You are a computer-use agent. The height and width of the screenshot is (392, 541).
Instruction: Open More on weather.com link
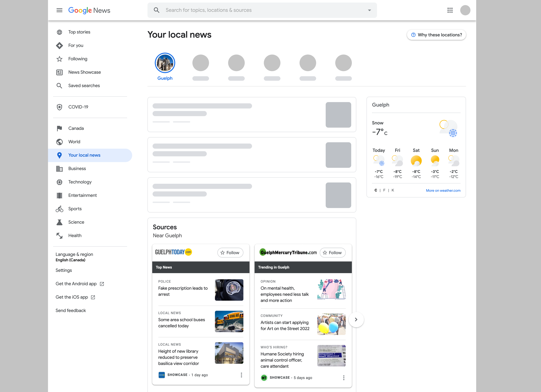tap(443, 190)
